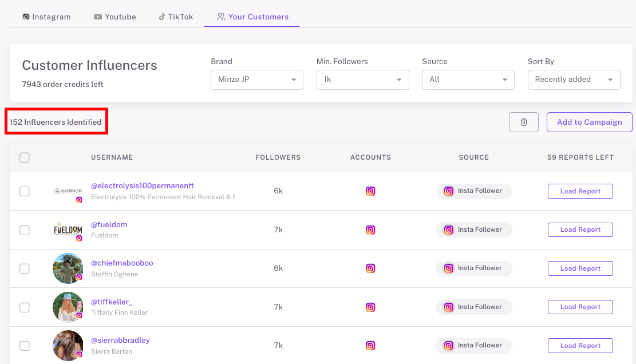Click the Instagram icon in the Accounts column for @tiffkeller_

(x=370, y=307)
